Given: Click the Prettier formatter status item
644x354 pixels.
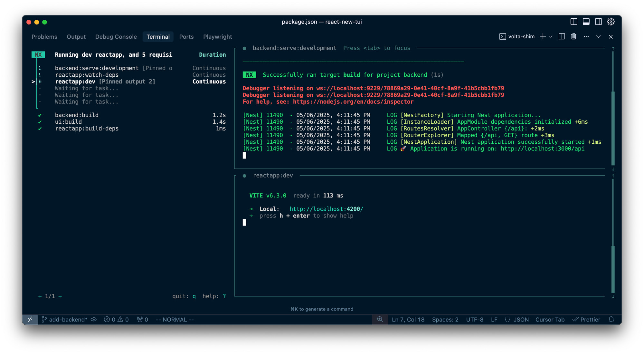Looking at the screenshot, I should point(586,320).
